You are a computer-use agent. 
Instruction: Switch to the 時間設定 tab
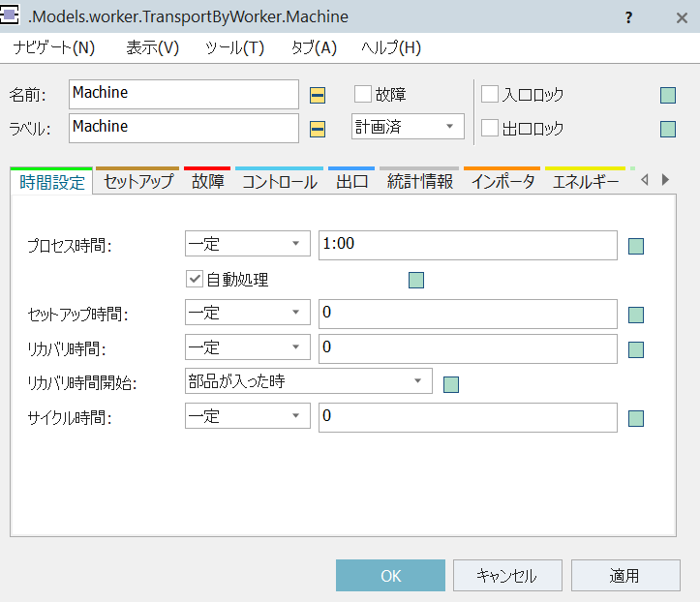(x=51, y=182)
